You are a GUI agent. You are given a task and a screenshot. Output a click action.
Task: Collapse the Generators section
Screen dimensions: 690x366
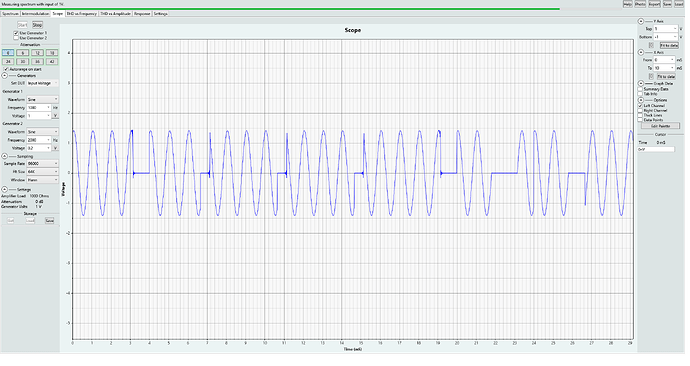[x=4, y=76]
